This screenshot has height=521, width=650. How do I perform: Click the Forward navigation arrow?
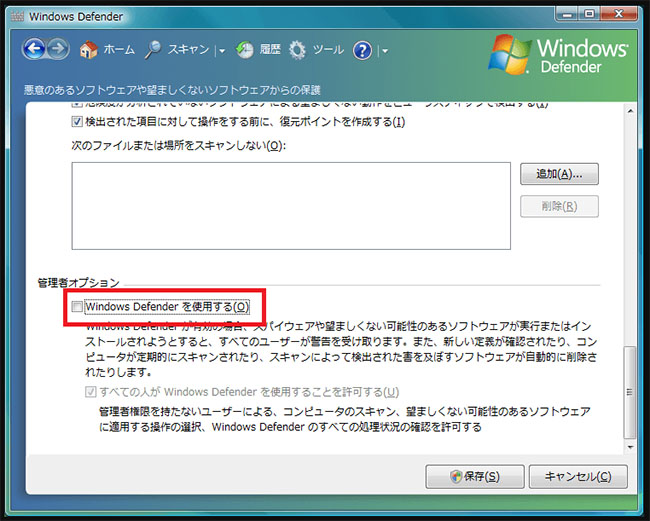pyautogui.click(x=58, y=49)
